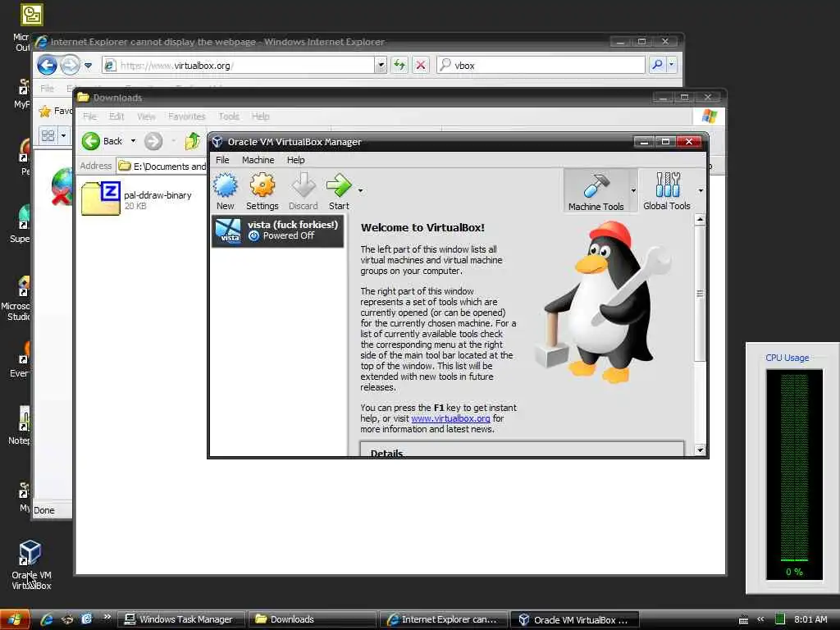Screen dimensions: 840x630
Task: Click VirtualBox welcome pane scroll-up arrow
Action: click(701, 220)
